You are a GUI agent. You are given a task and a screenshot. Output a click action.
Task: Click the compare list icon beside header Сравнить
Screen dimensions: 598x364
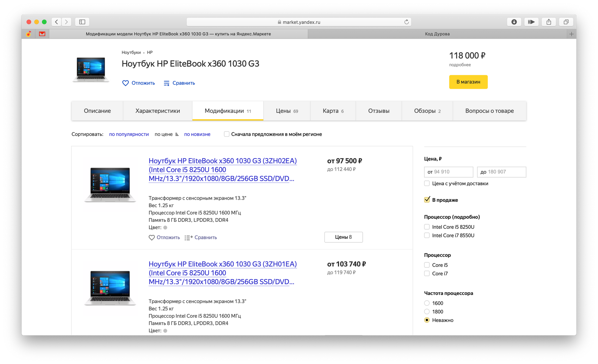[x=167, y=83]
